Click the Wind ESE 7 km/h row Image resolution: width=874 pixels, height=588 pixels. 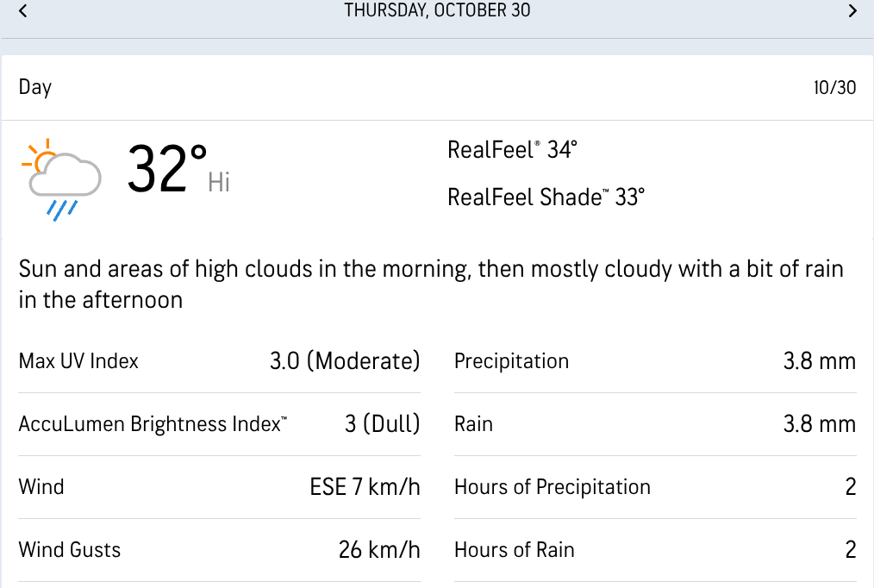pos(219,487)
